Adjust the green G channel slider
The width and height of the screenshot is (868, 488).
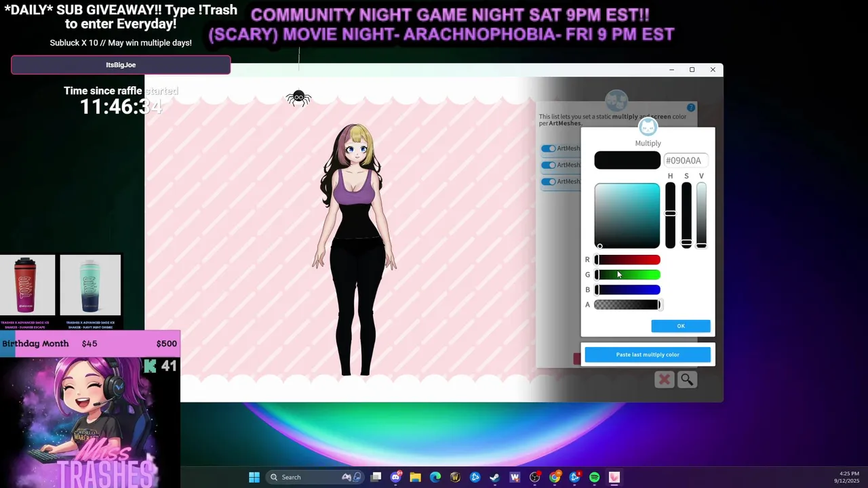[627, 275]
